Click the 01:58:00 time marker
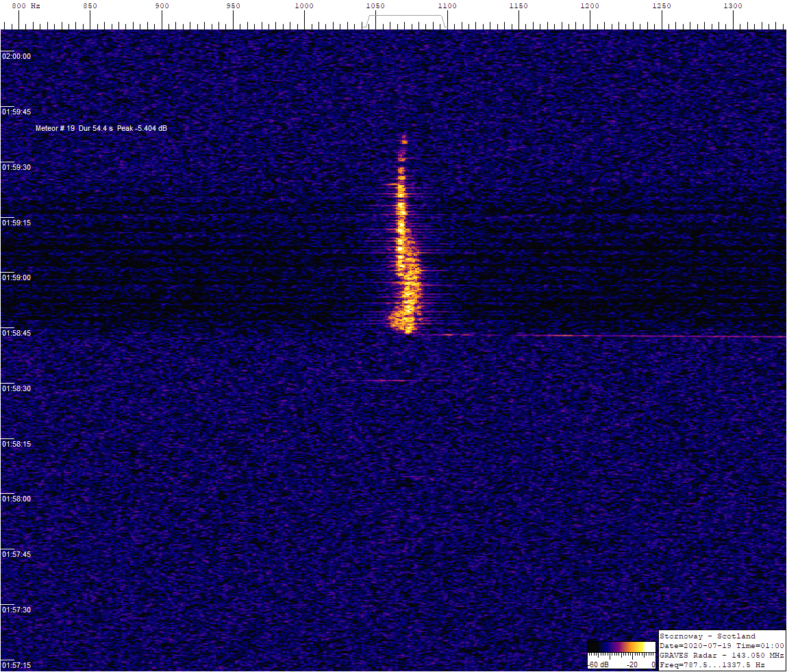Viewport: 787px width, 672px height. point(16,499)
